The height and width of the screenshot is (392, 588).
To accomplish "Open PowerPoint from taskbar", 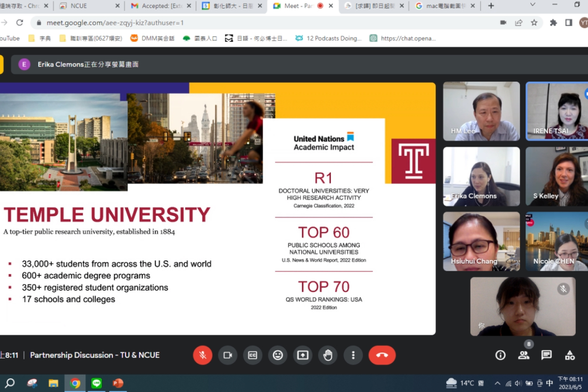I will tap(118, 383).
